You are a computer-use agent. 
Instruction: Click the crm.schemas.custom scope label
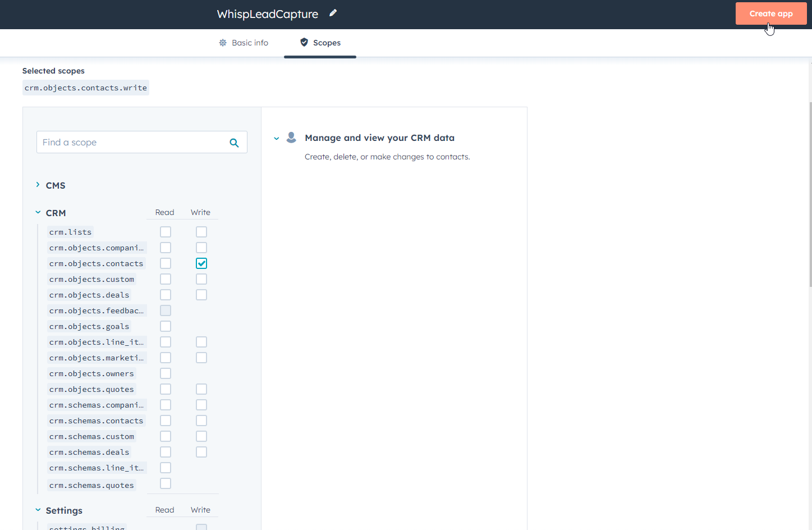point(91,436)
